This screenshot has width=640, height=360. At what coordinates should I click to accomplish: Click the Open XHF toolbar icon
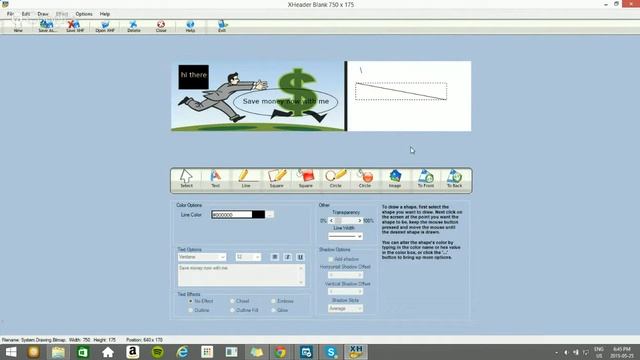[105, 27]
